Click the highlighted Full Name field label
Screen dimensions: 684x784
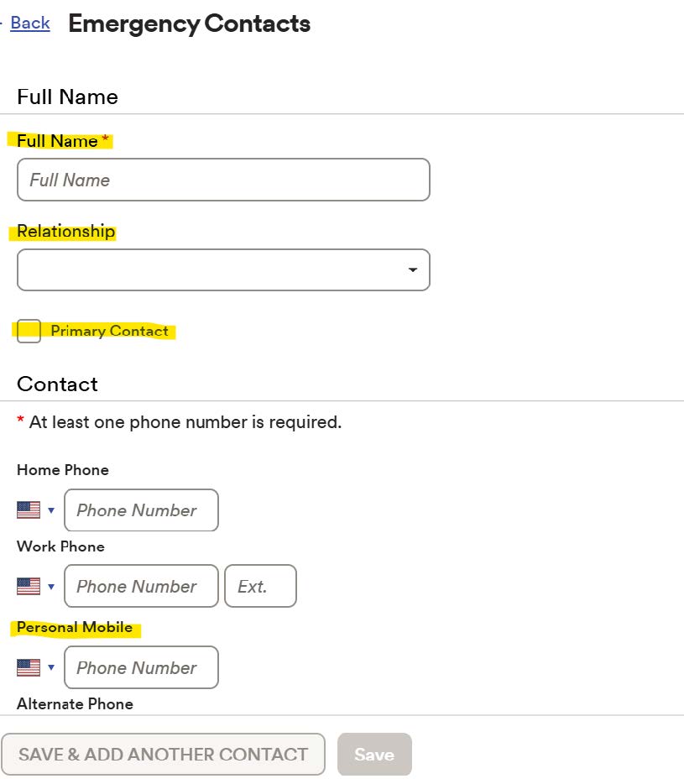click(57, 141)
